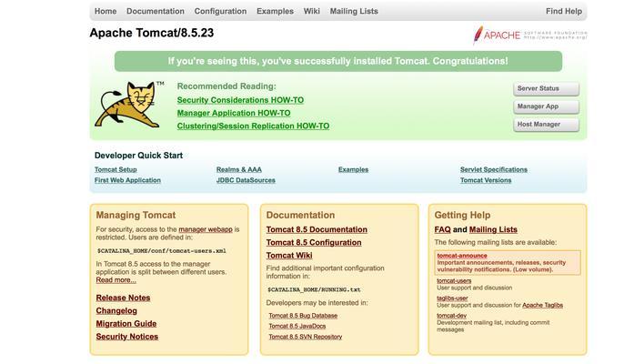The height and width of the screenshot is (364, 644).
Task: Open Tomcat Wiki link in Documentation panel
Action: click(x=289, y=255)
